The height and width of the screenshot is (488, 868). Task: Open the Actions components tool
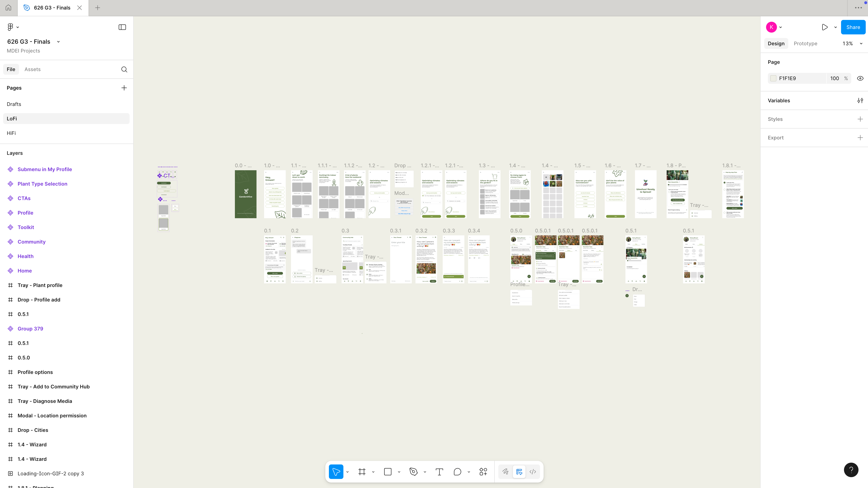point(483,472)
